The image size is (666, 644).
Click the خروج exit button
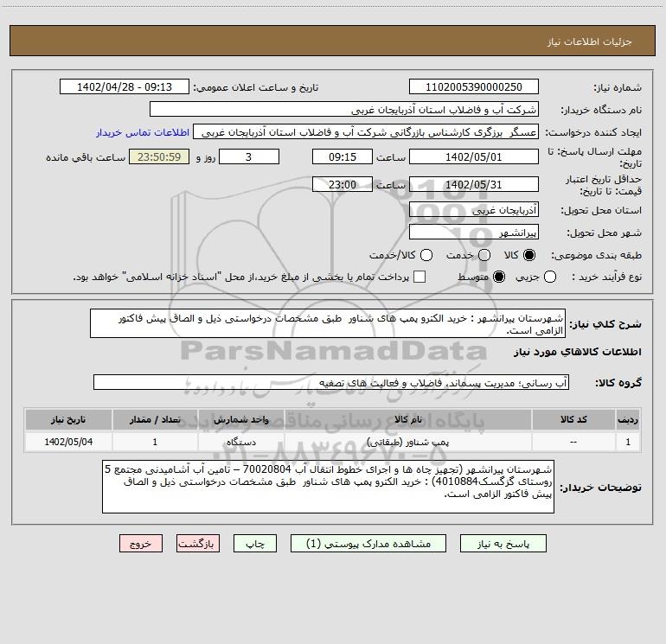[x=141, y=544]
